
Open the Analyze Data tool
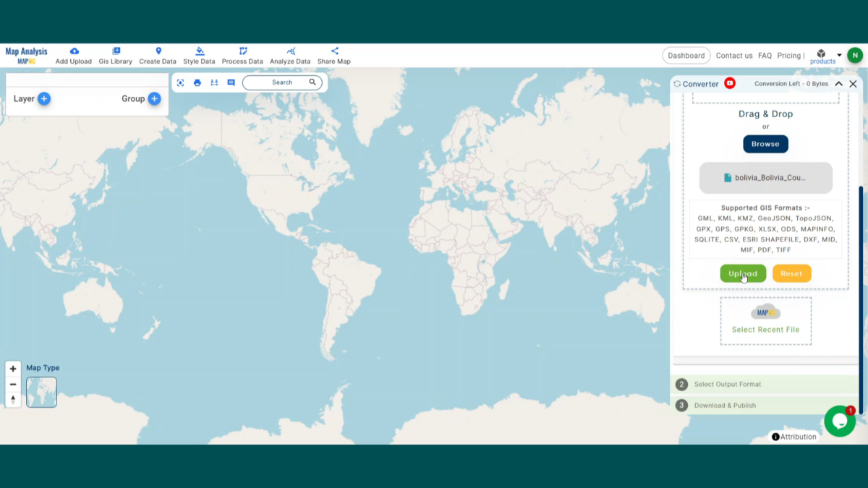(x=290, y=54)
